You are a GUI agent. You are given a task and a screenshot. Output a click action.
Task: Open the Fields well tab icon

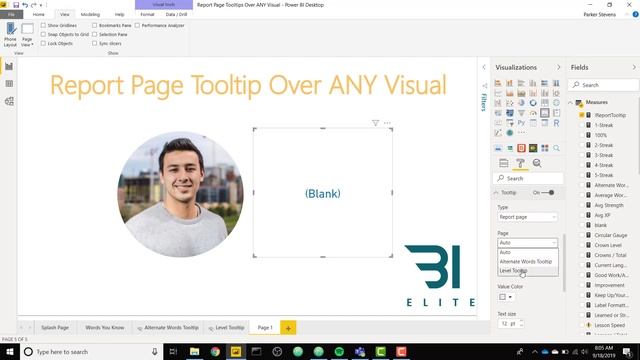(x=504, y=163)
